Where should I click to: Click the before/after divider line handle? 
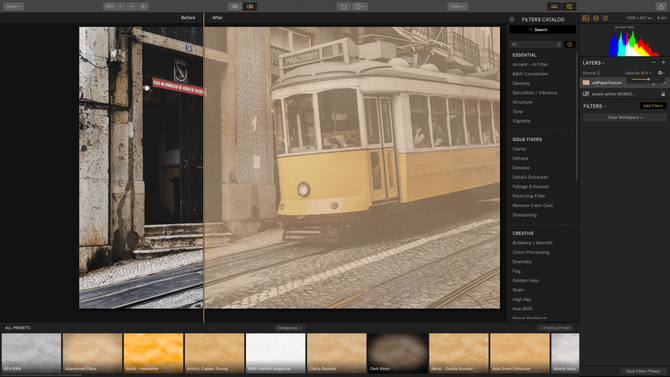pos(204,168)
